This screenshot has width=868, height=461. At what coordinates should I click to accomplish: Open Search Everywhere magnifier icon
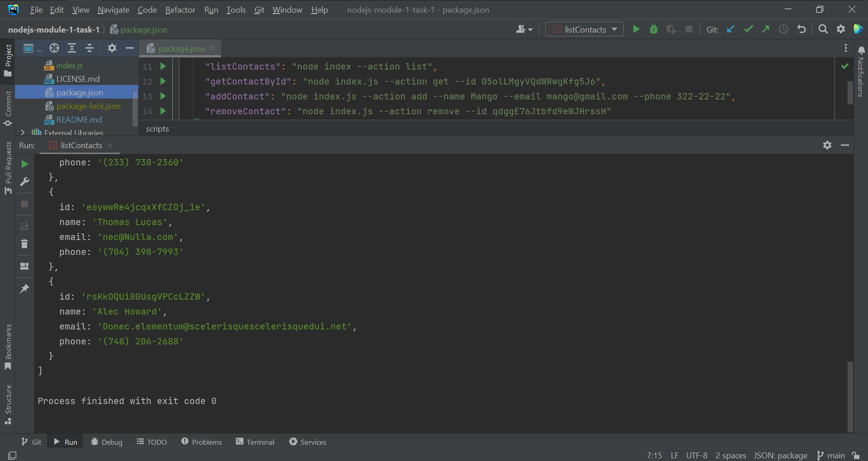click(823, 29)
